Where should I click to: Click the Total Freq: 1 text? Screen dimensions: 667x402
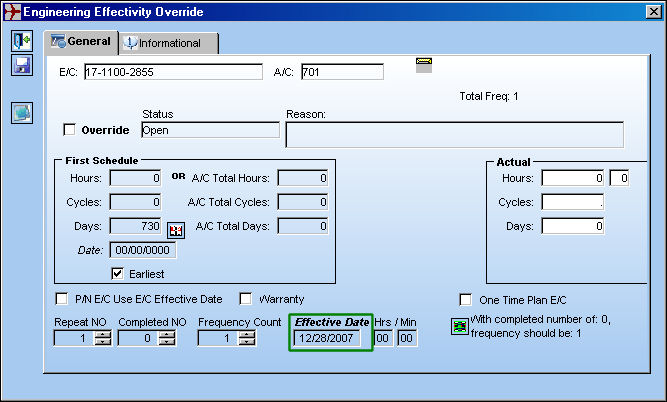coord(489,96)
